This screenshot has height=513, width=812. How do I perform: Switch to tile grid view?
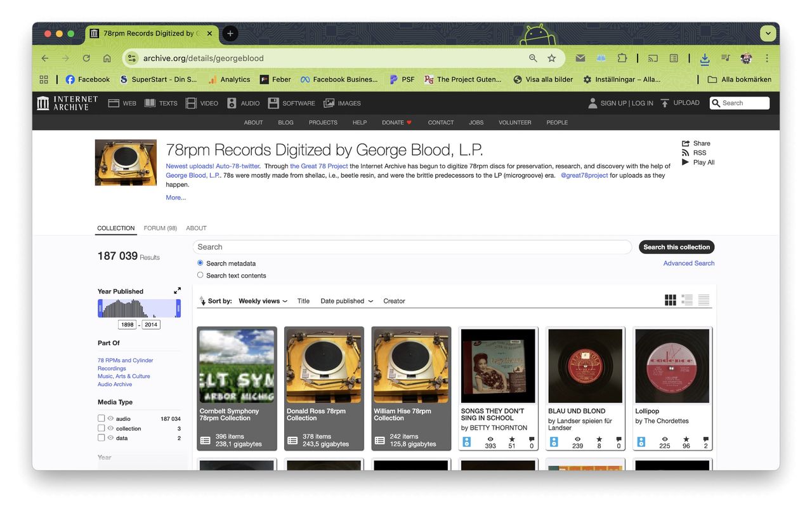670,300
